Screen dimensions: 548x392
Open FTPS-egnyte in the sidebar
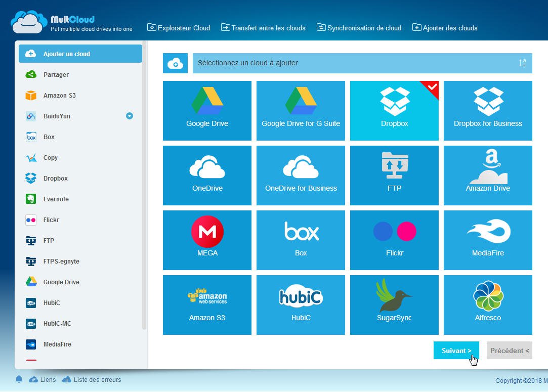[80, 262]
